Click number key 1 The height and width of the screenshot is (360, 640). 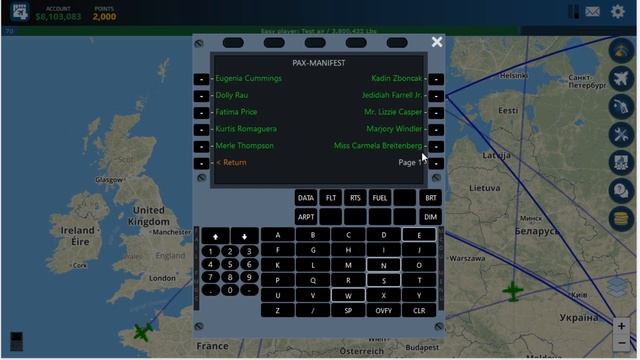coord(211,251)
